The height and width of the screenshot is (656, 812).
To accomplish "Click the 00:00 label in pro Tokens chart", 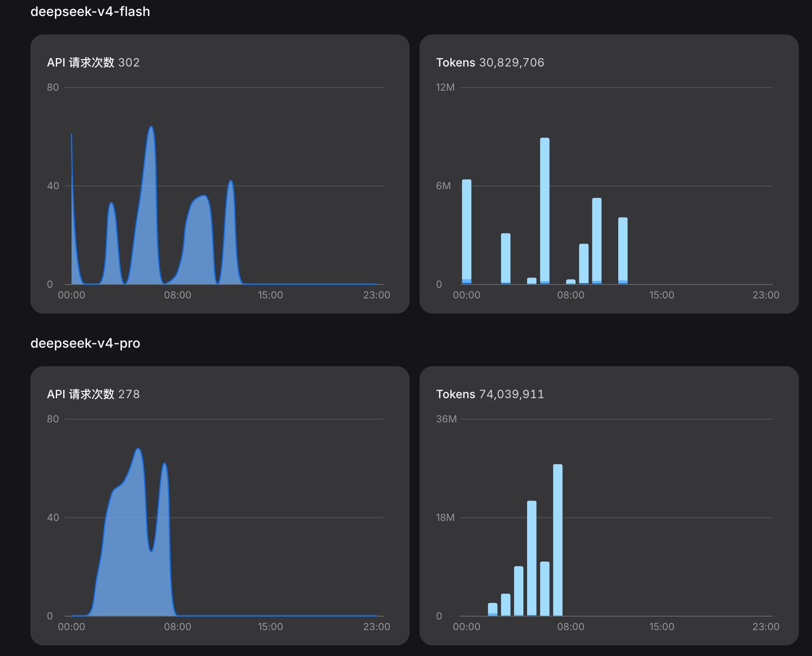I will [466, 627].
